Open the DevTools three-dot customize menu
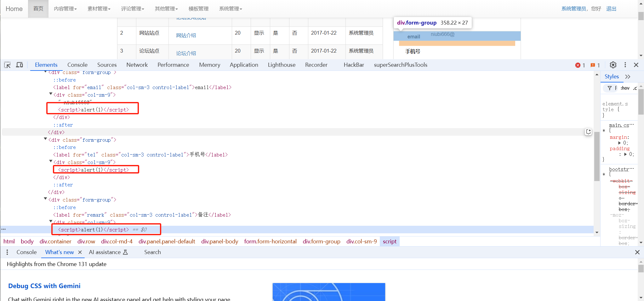Image resolution: width=644 pixels, height=301 pixels. click(x=625, y=65)
